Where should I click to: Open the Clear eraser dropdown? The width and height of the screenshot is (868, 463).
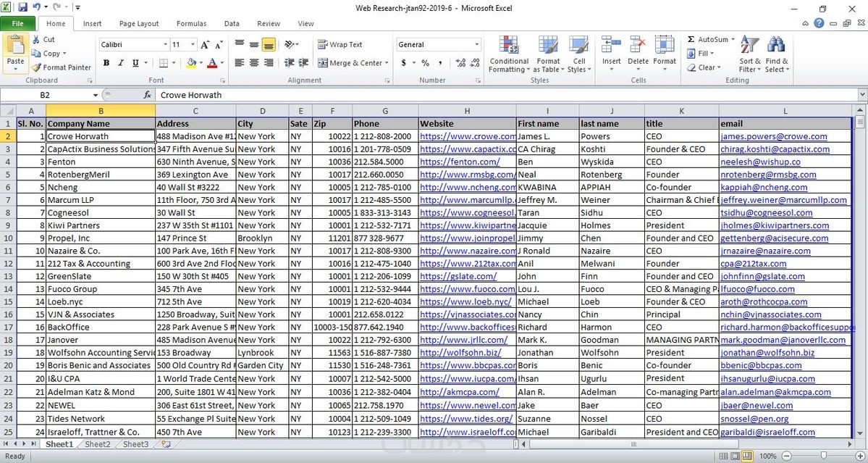point(704,67)
